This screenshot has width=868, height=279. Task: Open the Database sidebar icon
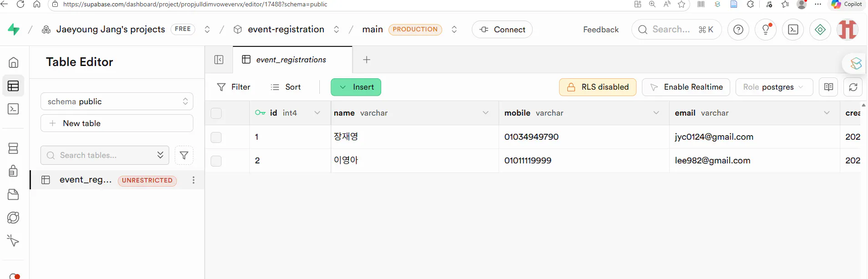(x=14, y=148)
